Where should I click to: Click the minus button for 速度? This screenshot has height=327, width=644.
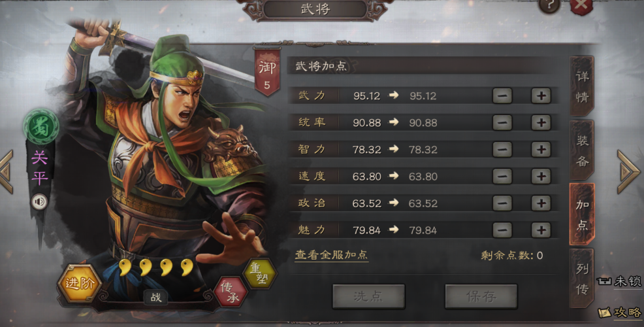click(x=502, y=177)
